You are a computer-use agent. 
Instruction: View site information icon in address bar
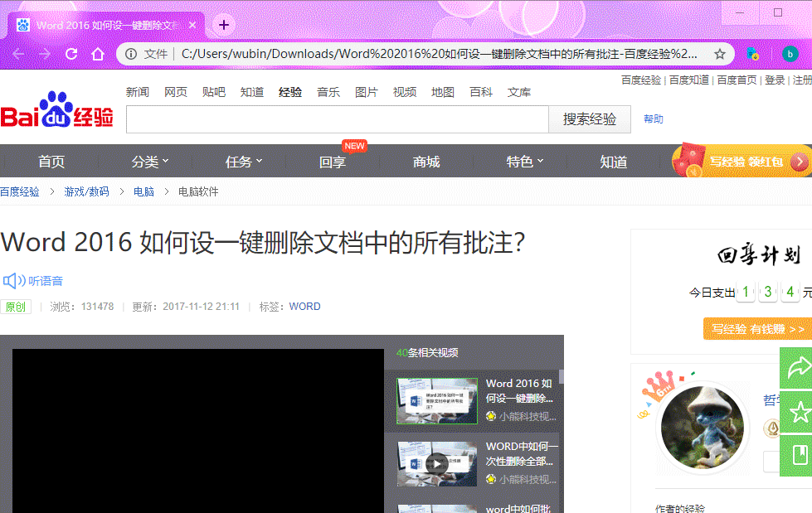click(131, 54)
